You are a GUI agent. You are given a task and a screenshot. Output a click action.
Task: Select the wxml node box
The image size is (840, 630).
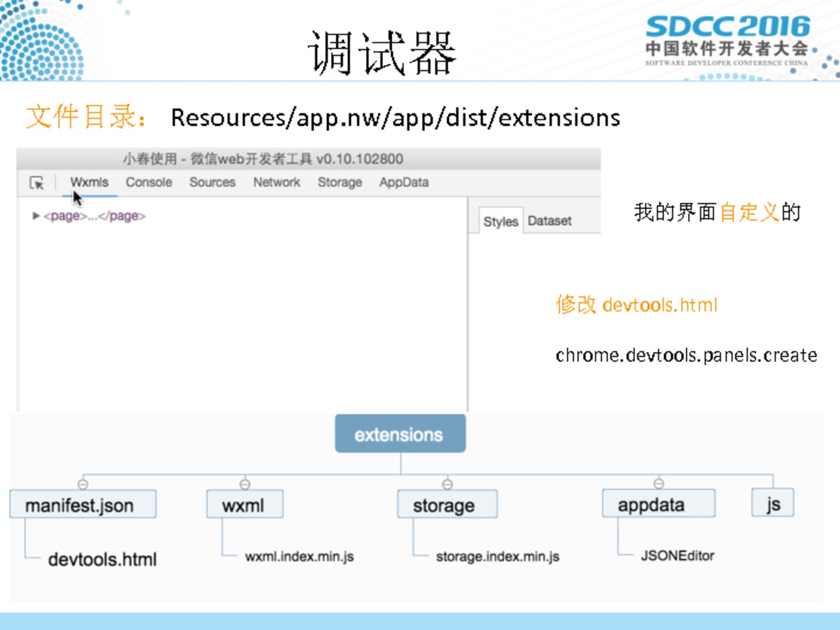pos(244,505)
